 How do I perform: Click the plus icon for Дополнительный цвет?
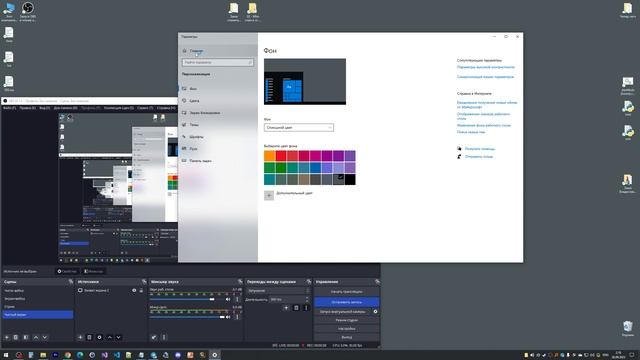(x=269, y=195)
